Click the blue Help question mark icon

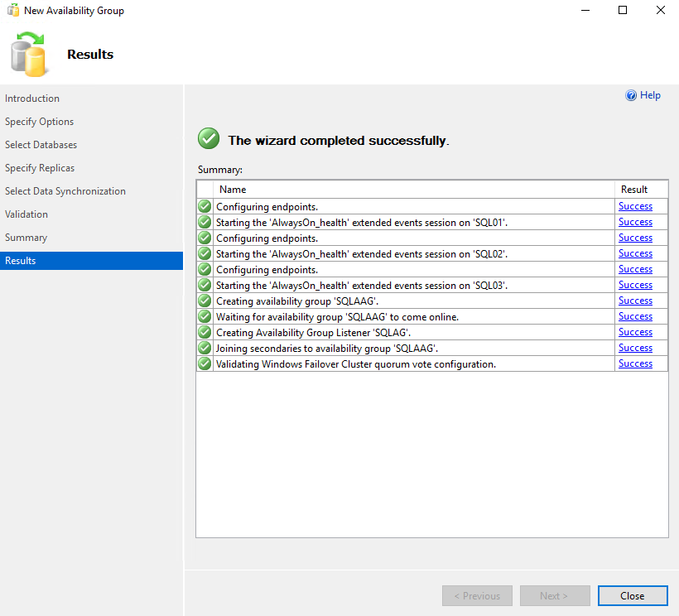point(631,95)
